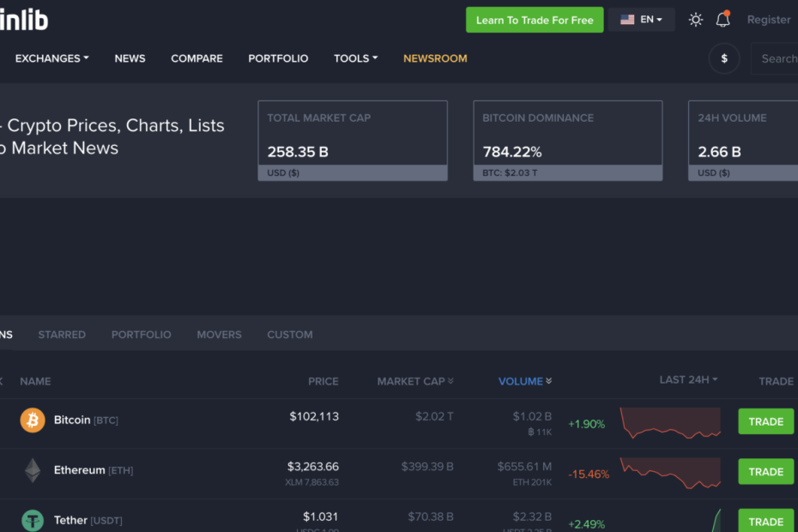Viewport: 798px width, 532px height.
Task: Expand the Exchanges menu
Action: pos(51,58)
